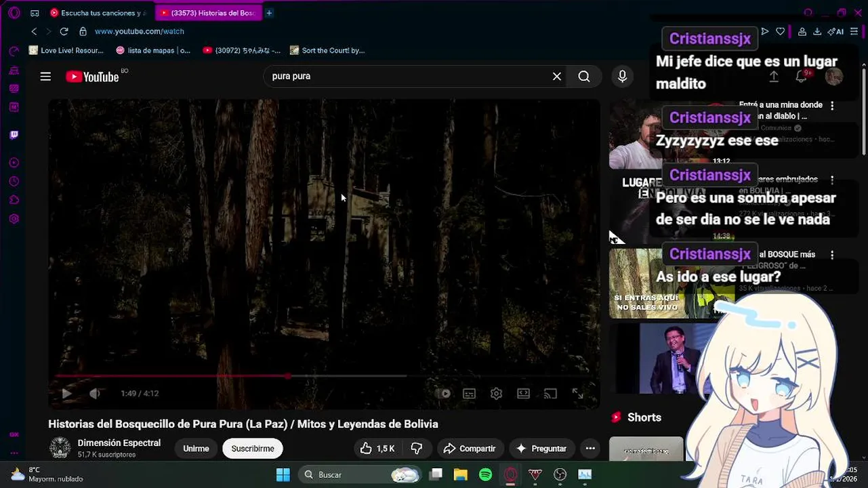Open the Dimensión Espectral channel link
The width and height of the screenshot is (868, 488).
[x=119, y=443]
